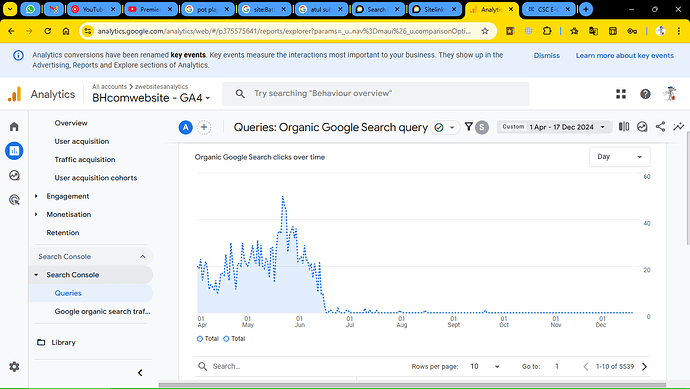Share this report
Screen dimensions: 690x389
coord(660,127)
